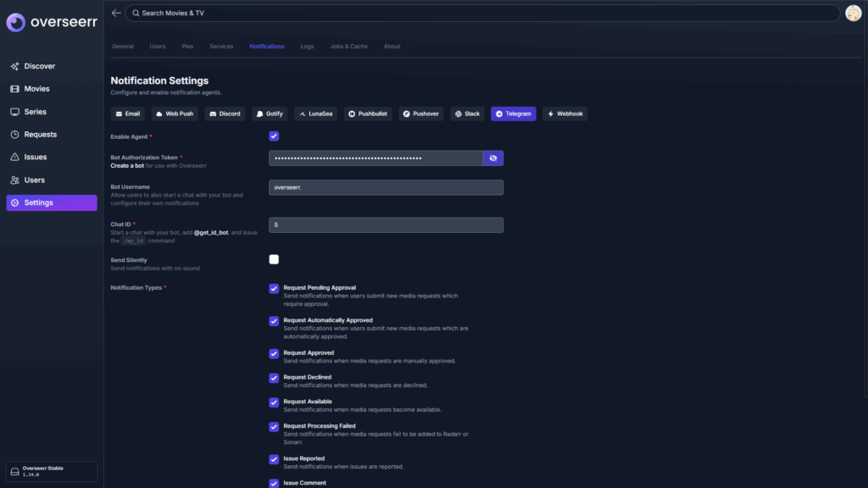868x488 pixels.
Task: Click the search magnifier icon
Action: tap(136, 13)
